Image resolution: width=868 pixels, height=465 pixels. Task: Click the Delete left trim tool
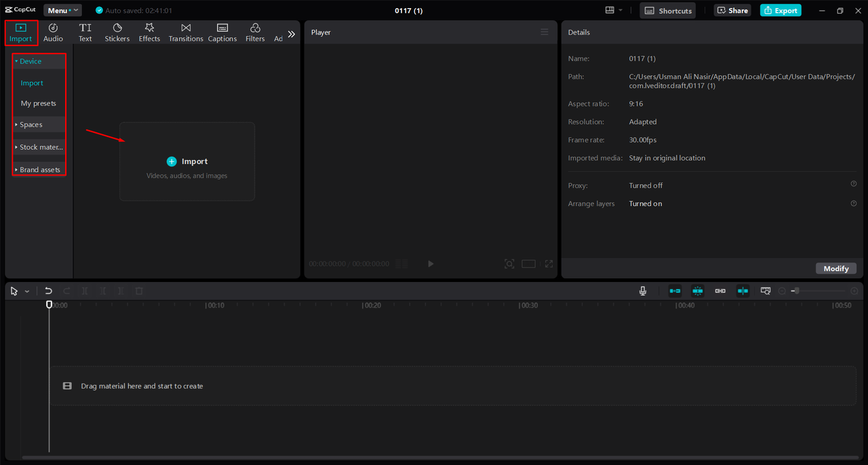103,291
